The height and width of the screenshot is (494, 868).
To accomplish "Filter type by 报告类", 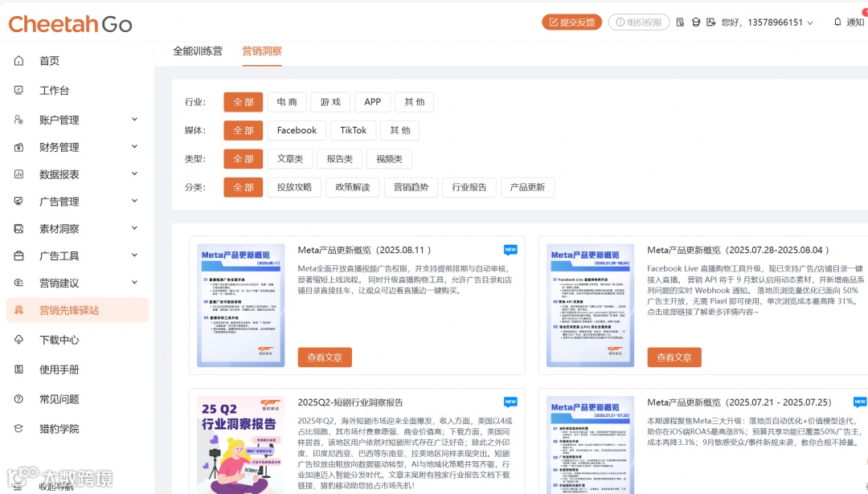I will click(x=339, y=159).
